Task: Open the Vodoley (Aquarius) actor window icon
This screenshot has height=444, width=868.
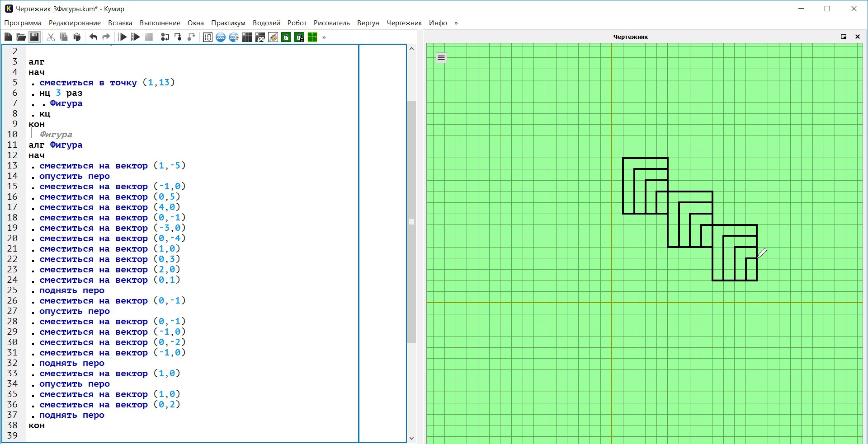Action: click(x=221, y=37)
